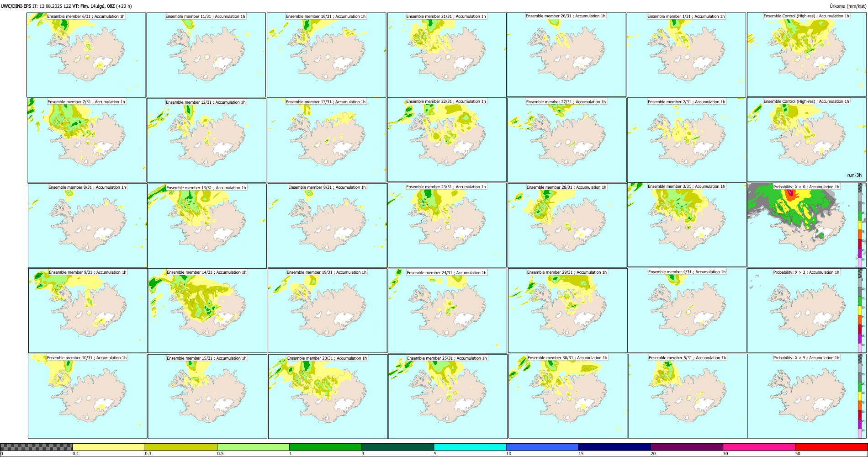Open the Probability X > 0 map panel
The height and width of the screenshot is (457, 868).
(x=807, y=225)
